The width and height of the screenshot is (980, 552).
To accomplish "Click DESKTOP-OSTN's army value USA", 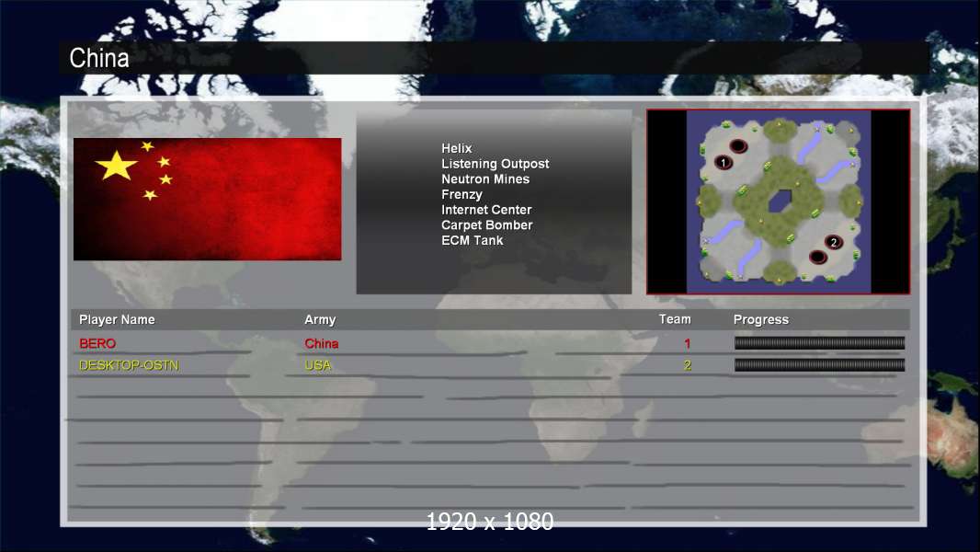I will tap(317, 365).
